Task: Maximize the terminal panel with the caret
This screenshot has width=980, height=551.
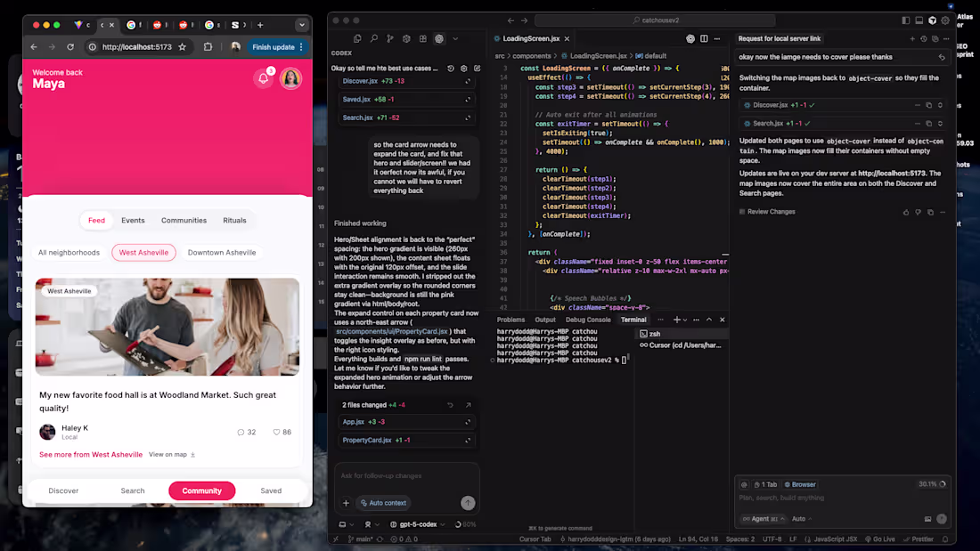Action: pyautogui.click(x=709, y=320)
